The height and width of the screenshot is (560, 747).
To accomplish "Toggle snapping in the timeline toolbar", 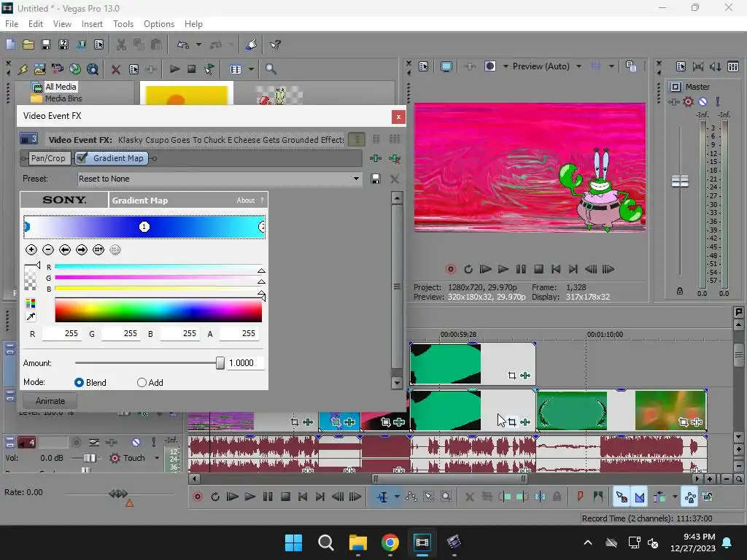I will (x=622, y=497).
